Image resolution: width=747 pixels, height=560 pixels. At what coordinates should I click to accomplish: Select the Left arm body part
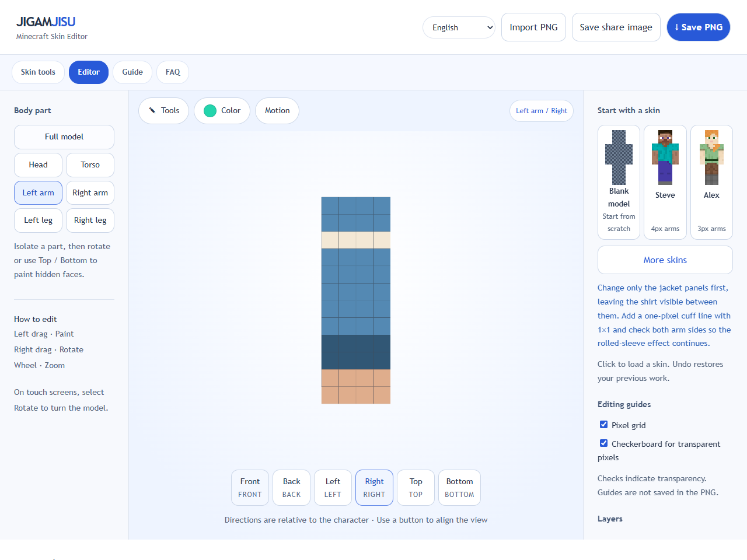(x=39, y=193)
